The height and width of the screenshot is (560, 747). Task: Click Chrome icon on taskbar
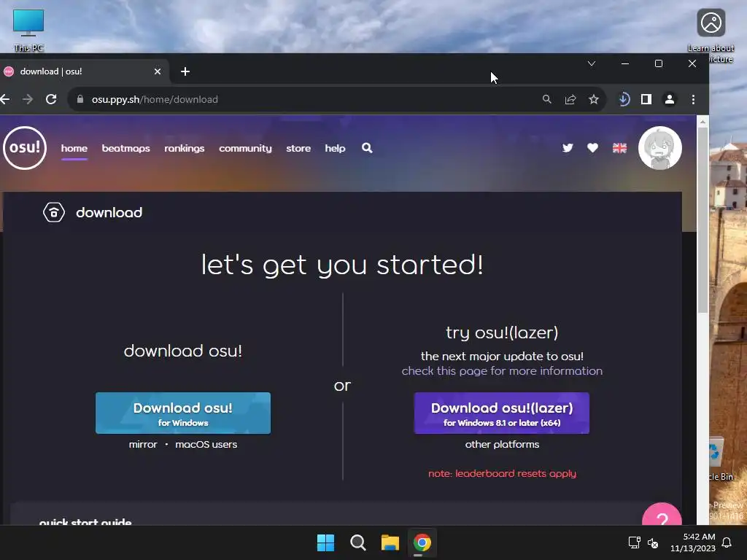[422, 542]
